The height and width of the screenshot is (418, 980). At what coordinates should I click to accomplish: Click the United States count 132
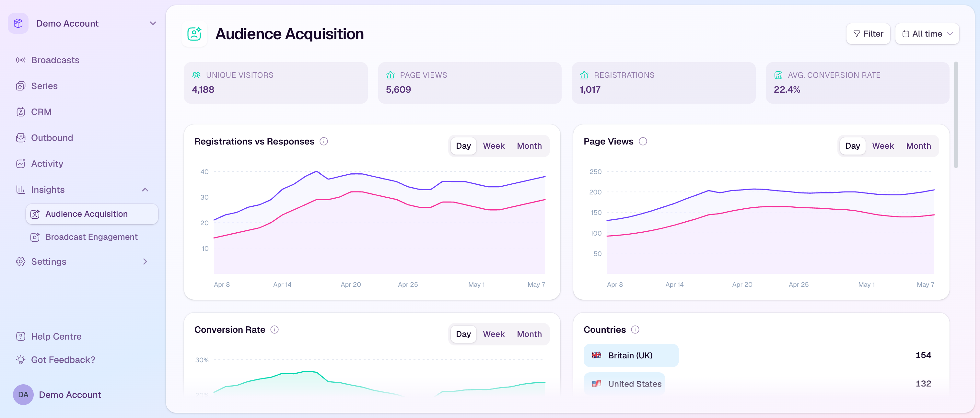pyautogui.click(x=923, y=384)
